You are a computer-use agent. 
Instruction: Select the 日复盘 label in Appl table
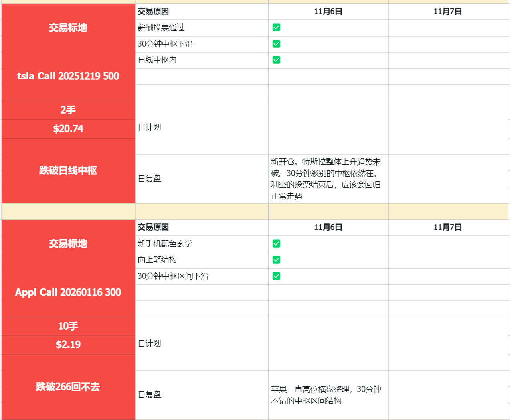(x=202, y=395)
